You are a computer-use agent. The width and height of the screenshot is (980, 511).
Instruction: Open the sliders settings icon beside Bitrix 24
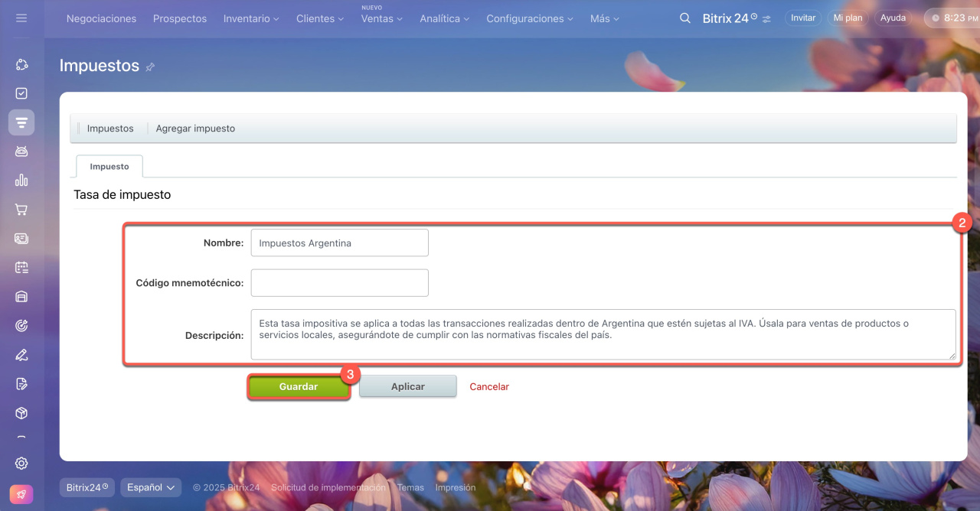[x=766, y=18]
